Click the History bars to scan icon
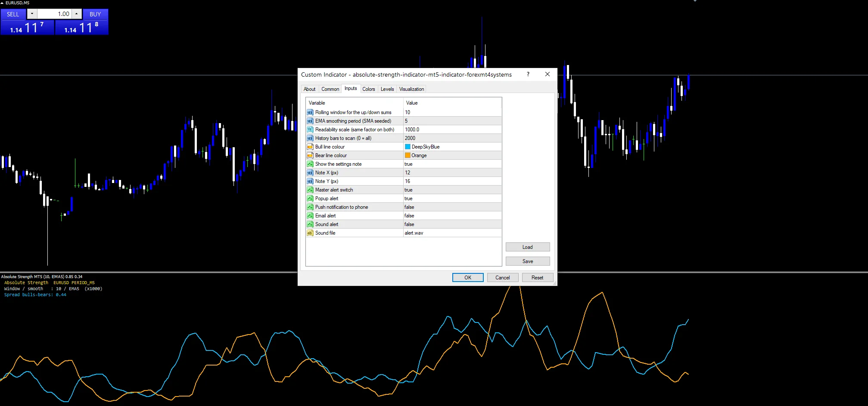 pos(310,138)
